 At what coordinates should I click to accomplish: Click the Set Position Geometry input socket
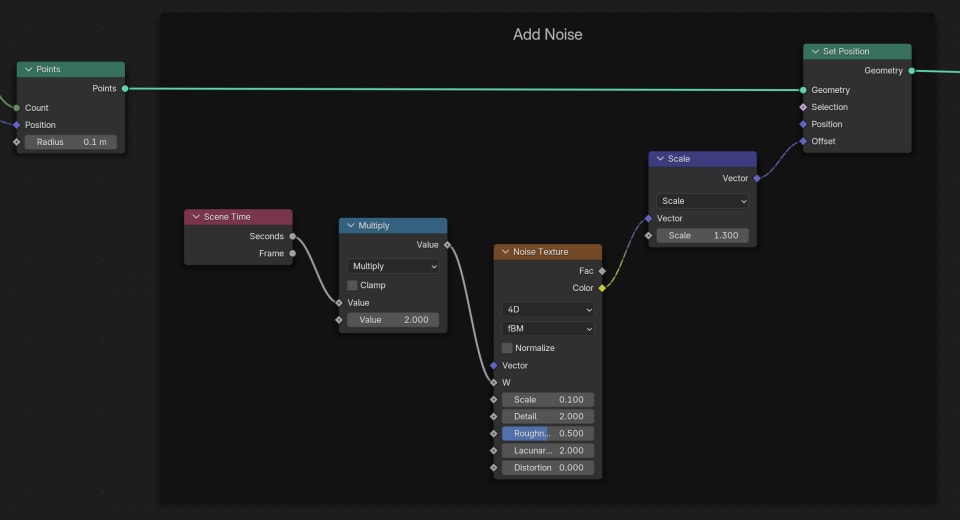click(x=803, y=90)
